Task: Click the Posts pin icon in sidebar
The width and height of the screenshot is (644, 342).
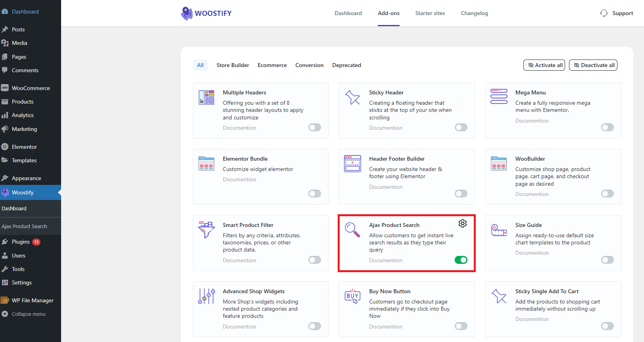Action: pyautogui.click(x=5, y=29)
